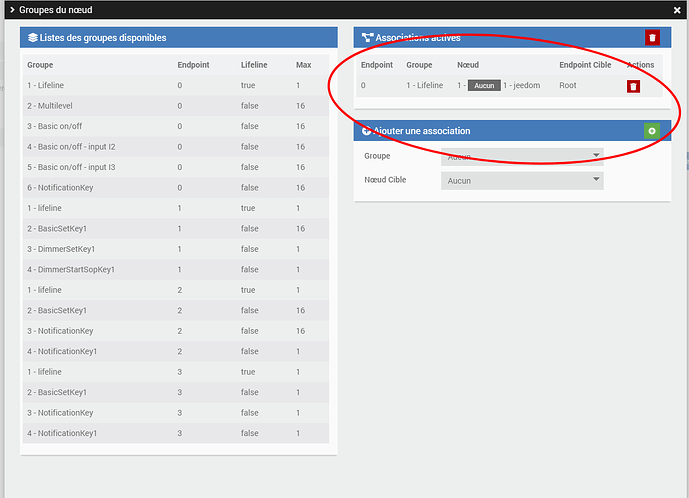Viewport: 689px width, 498px height.
Task: Select the 1 - Lifeline group row
Action: pos(176,85)
